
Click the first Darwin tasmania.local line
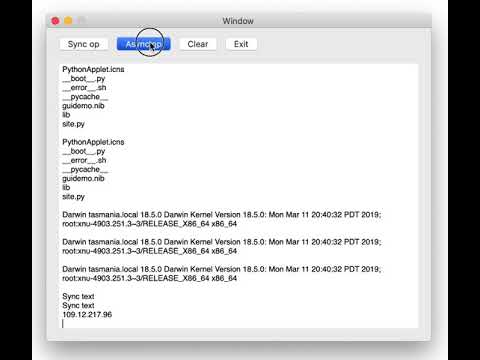pos(221,215)
